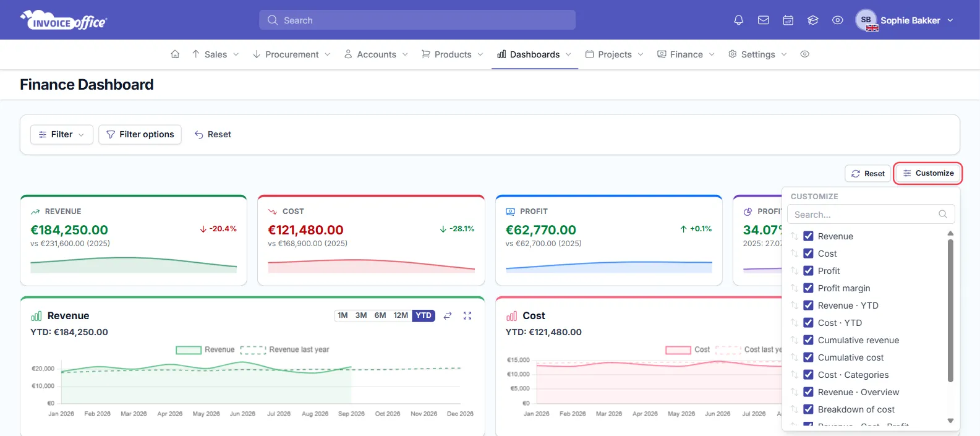
Task: Click the Profit card icon
Action: pos(510,212)
